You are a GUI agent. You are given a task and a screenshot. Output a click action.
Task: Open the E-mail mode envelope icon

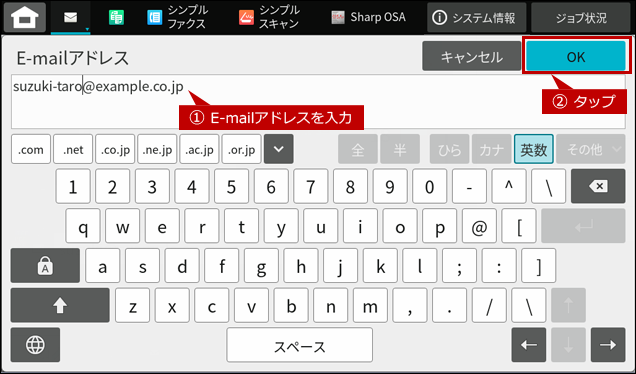click(71, 17)
